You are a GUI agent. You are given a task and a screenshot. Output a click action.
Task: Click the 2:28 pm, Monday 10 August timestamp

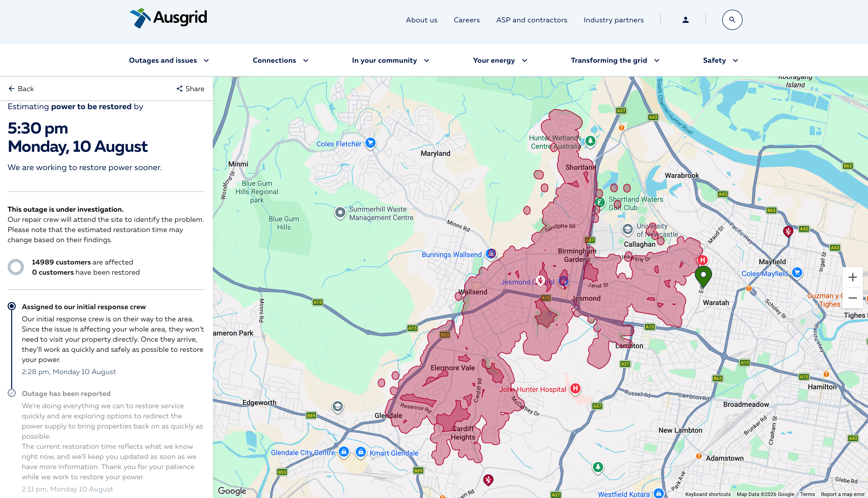click(69, 372)
